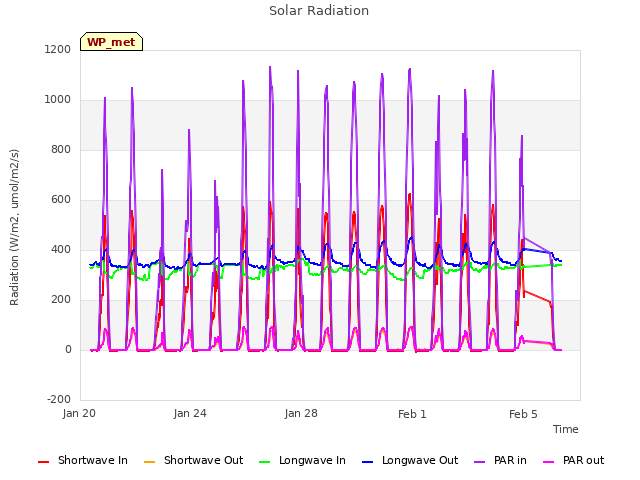The width and height of the screenshot is (640, 480).
Task: Click the -200 y-axis tick label
Action: point(59,399)
